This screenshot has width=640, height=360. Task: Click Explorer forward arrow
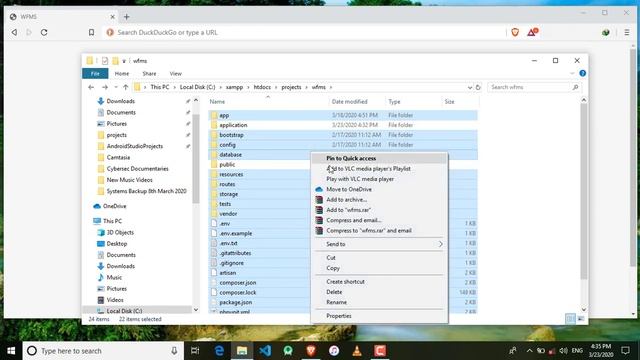[x=105, y=87]
